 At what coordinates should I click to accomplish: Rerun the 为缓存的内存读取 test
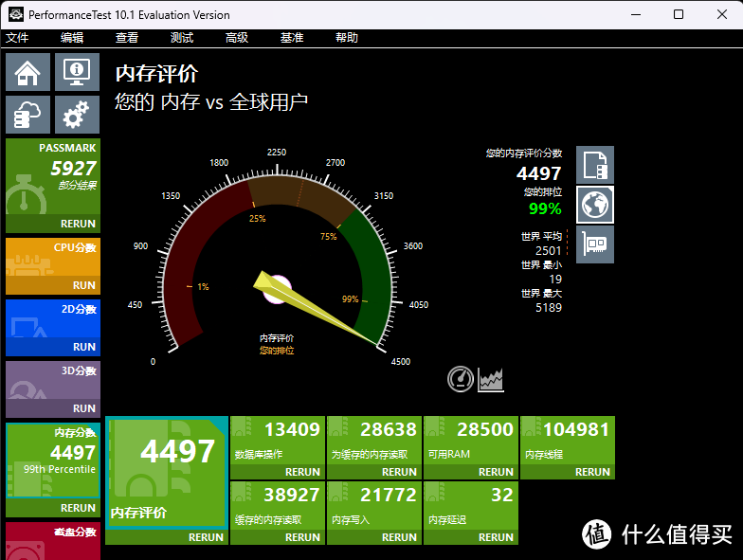(374, 472)
